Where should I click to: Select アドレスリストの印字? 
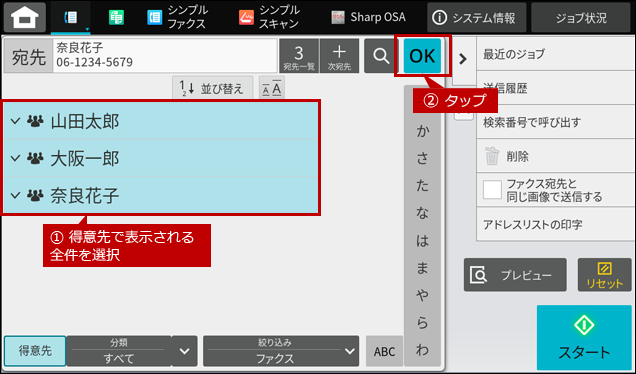555,224
